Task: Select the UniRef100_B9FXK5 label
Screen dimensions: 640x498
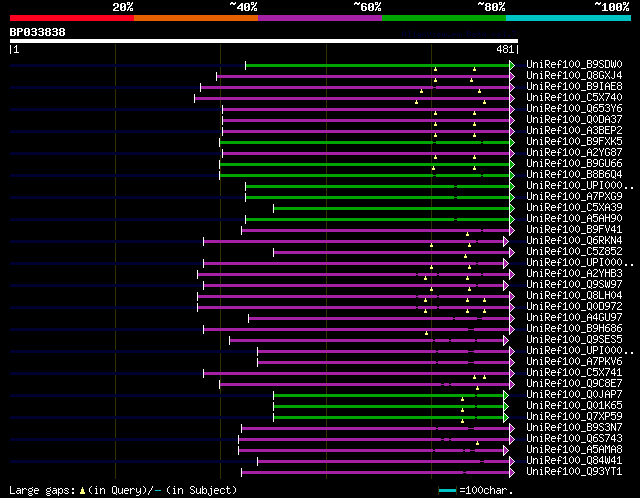Action: (574, 142)
